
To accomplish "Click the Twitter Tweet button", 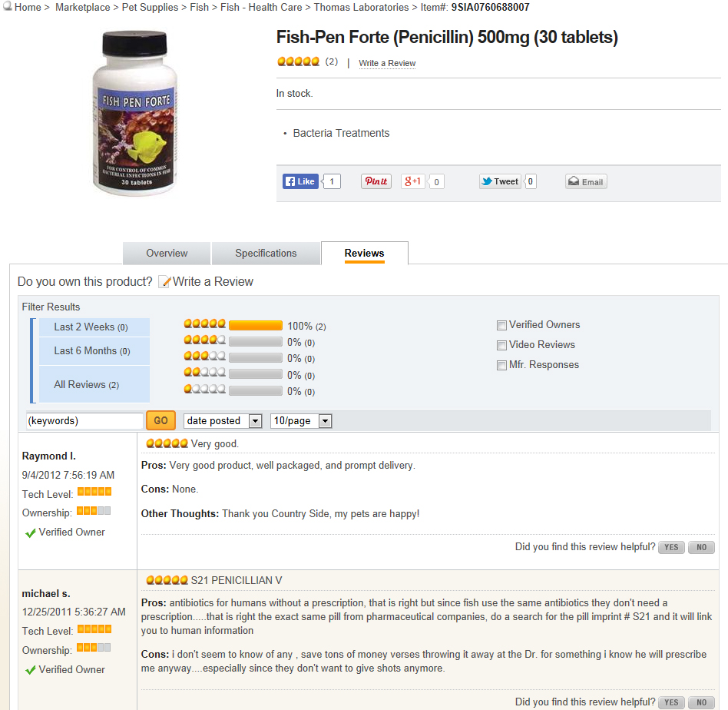I will click(x=501, y=181).
